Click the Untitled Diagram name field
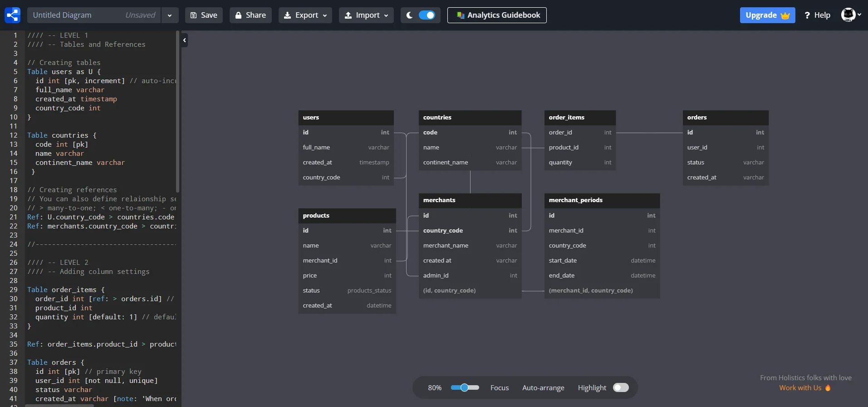868x407 pixels. [x=94, y=15]
